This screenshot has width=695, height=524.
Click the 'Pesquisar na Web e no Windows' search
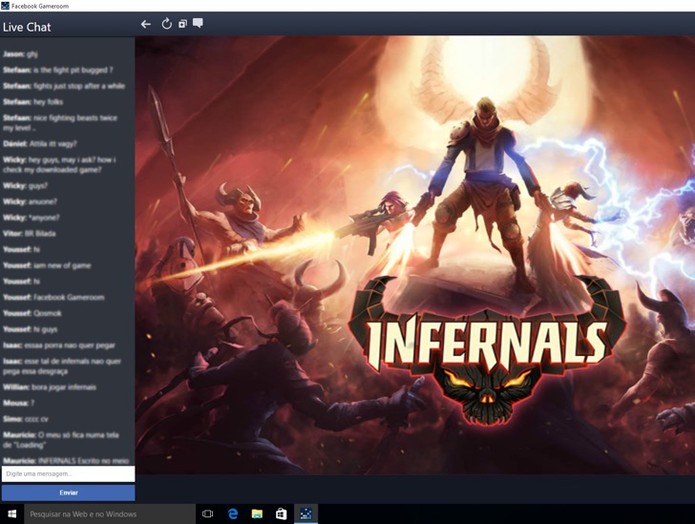click(x=110, y=514)
